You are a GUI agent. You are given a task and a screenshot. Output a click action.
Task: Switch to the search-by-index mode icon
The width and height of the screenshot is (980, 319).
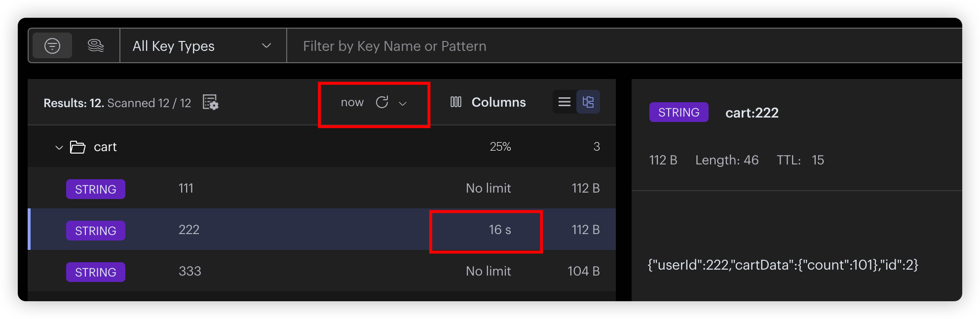pos(95,46)
